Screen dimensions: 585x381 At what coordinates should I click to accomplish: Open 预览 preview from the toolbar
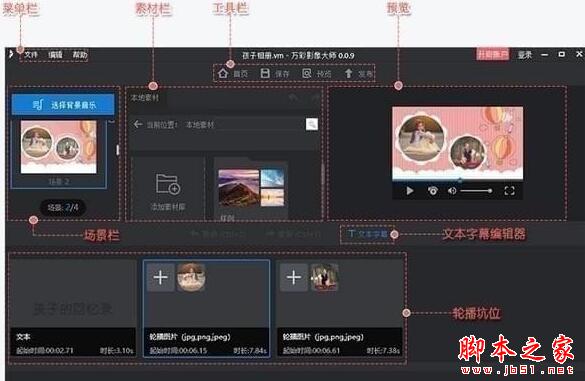point(316,74)
